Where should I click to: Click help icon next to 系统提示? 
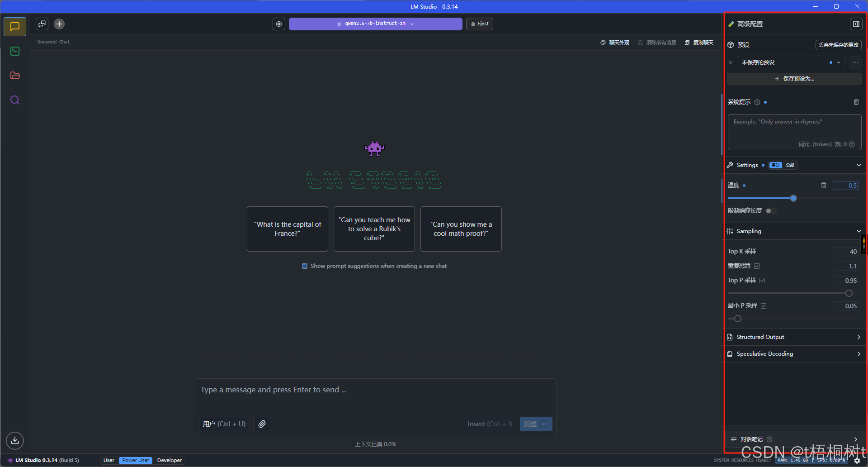tap(757, 102)
